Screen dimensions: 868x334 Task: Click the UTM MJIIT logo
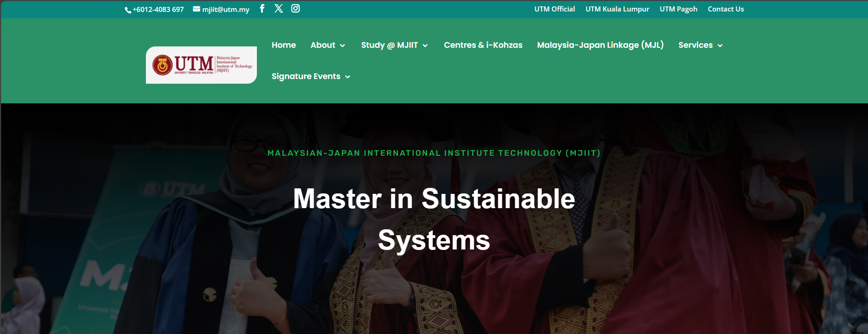click(x=201, y=65)
